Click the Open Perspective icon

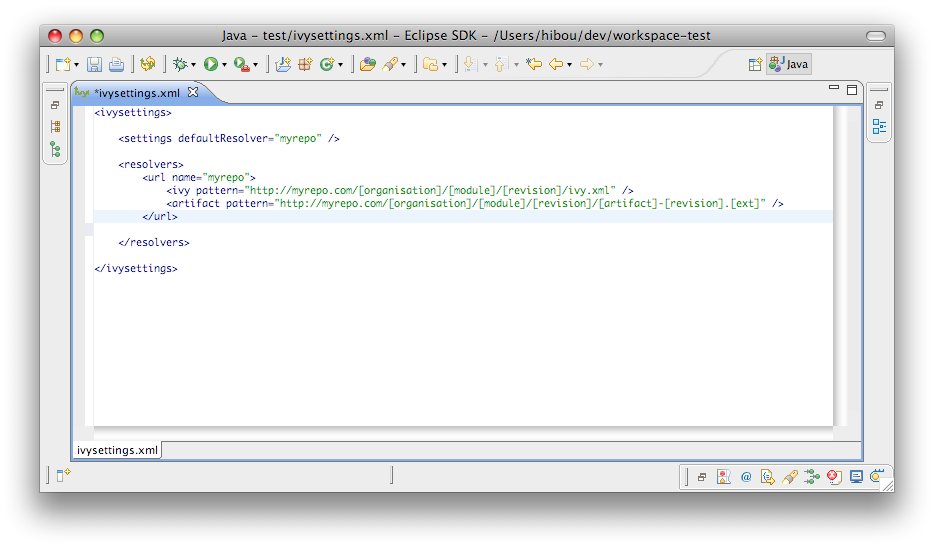tap(755, 65)
